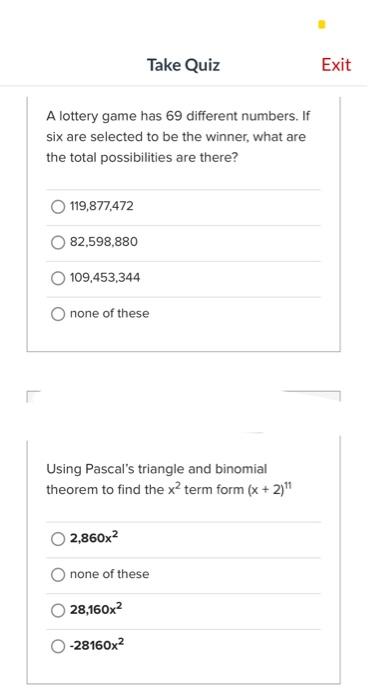Select none of these for binomial question
368x700 pixels.
(58, 575)
